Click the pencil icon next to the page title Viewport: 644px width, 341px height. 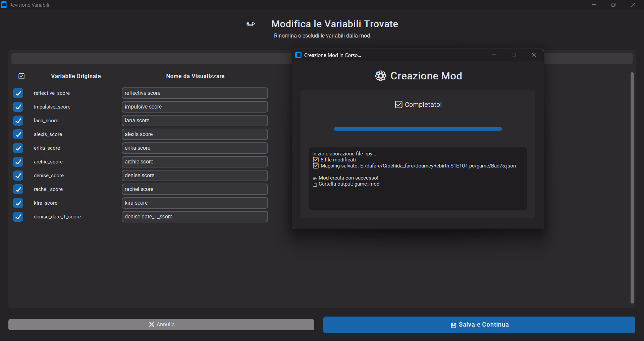(251, 24)
